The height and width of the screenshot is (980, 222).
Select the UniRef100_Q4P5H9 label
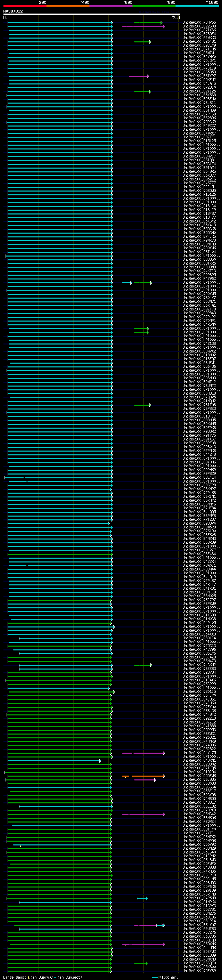coord(199,898)
